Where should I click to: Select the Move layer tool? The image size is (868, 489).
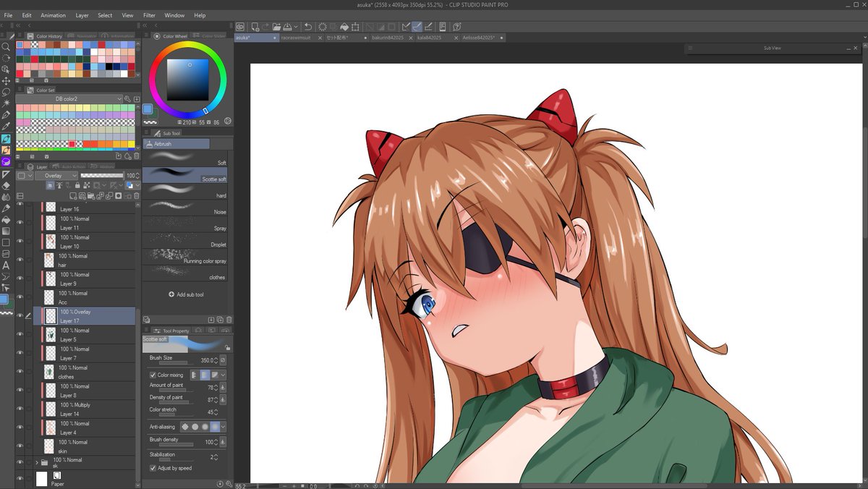point(6,80)
